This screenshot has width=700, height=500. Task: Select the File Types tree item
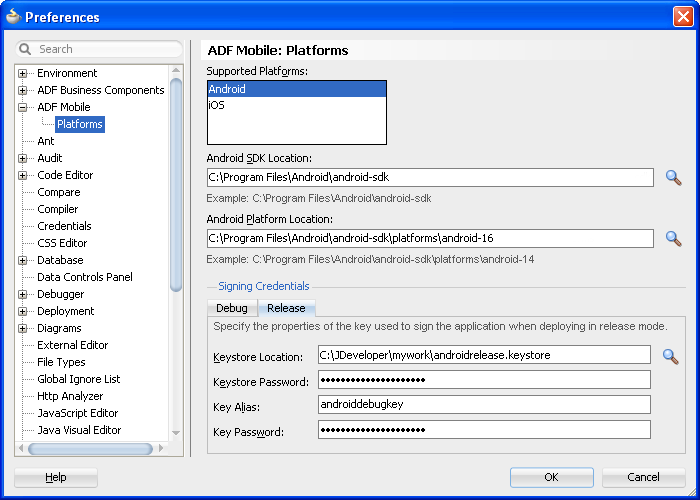pos(61,362)
